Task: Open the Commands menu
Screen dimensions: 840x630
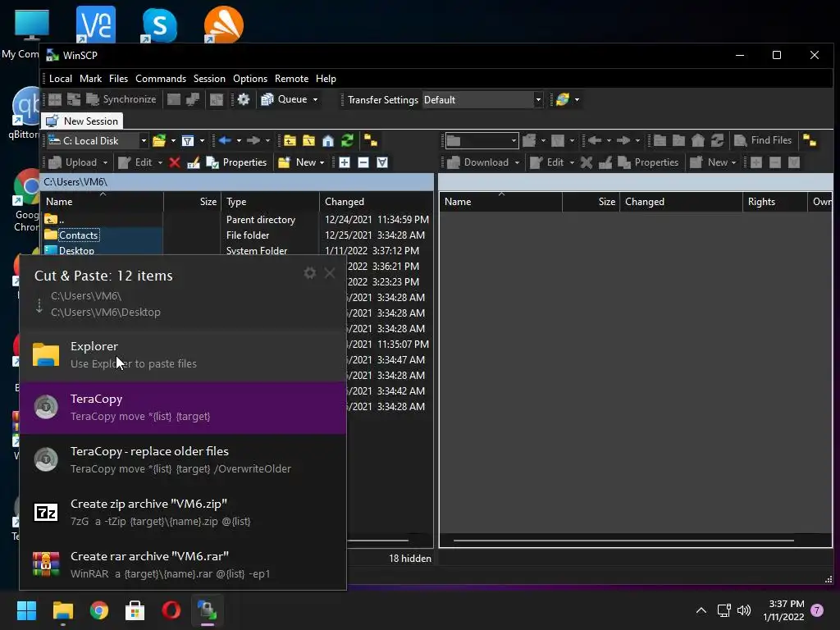Action: point(161,79)
